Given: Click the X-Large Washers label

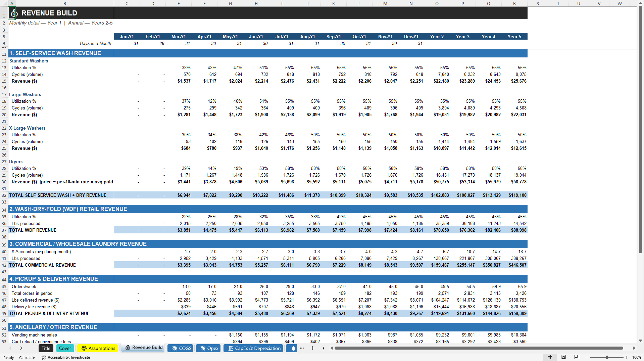Looking at the screenshot, I should point(27,128).
